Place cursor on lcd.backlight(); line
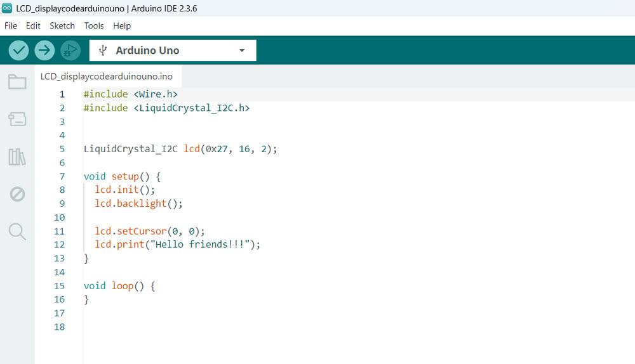This screenshot has width=635, height=364. click(x=138, y=204)
